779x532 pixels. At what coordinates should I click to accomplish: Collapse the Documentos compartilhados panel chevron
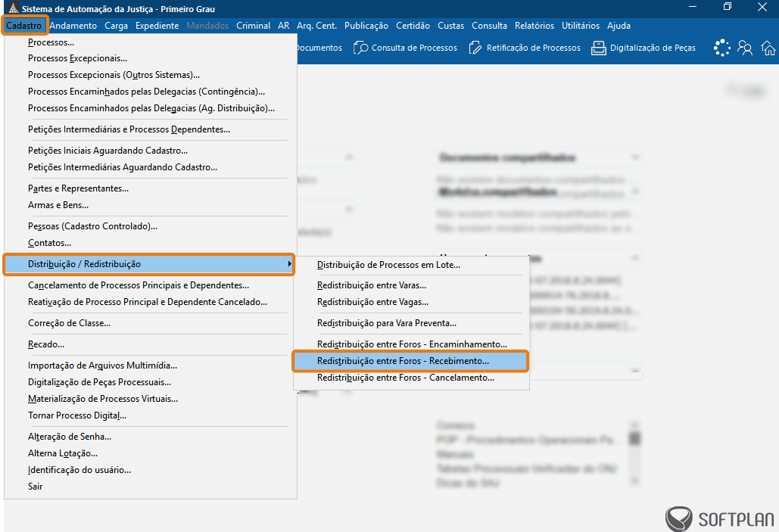coord(635,157)
